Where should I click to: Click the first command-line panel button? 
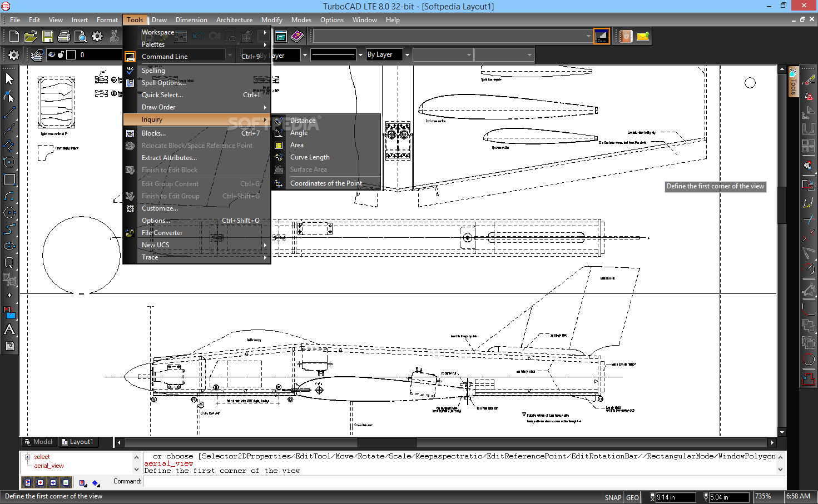[28, 482]
